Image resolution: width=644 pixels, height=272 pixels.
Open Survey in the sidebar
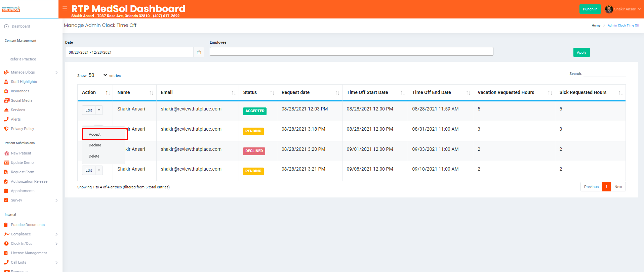[16, 200]
